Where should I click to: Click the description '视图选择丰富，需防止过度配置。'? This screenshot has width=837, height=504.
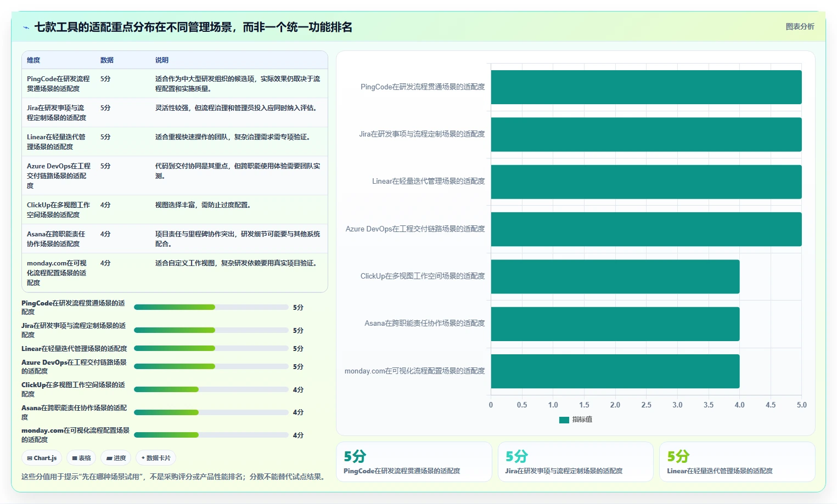coord(203,205)
